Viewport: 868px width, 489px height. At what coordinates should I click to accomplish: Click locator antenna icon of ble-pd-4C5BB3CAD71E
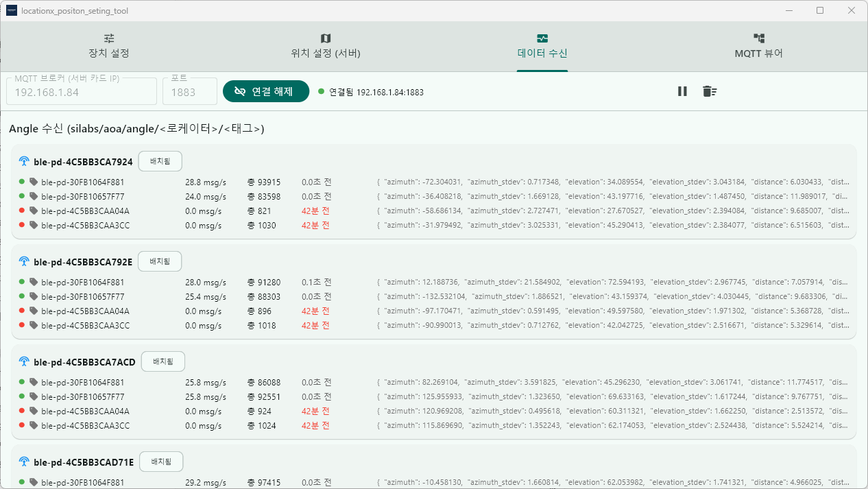tap(24, 462)
